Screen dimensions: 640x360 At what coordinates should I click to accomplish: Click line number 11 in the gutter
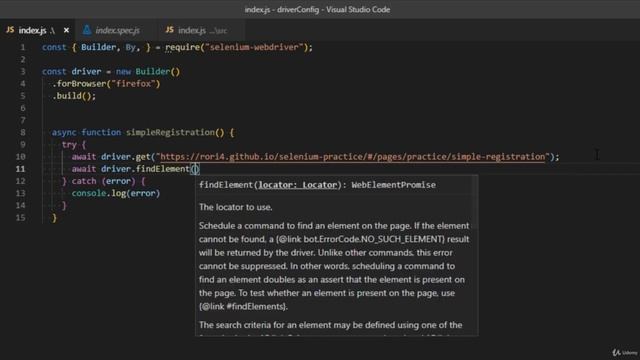20,169
